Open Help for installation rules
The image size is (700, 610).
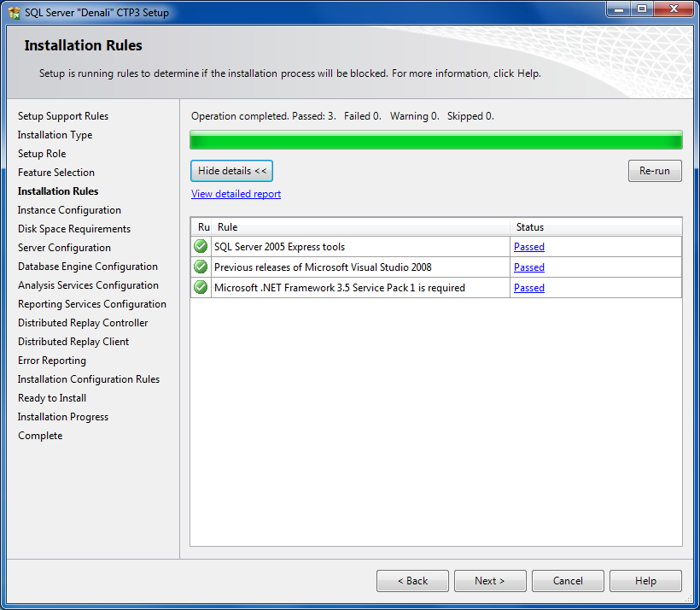(x=645, y=580)
